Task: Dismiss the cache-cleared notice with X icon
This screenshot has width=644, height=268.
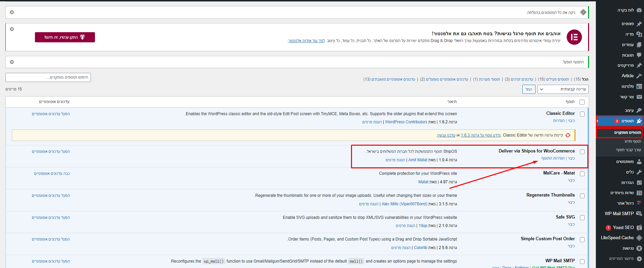Action: [12, 12]
